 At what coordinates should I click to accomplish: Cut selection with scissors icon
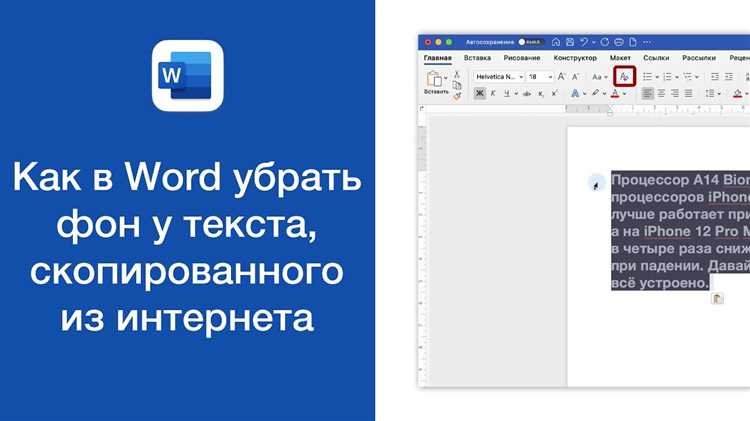pos(457,74)
